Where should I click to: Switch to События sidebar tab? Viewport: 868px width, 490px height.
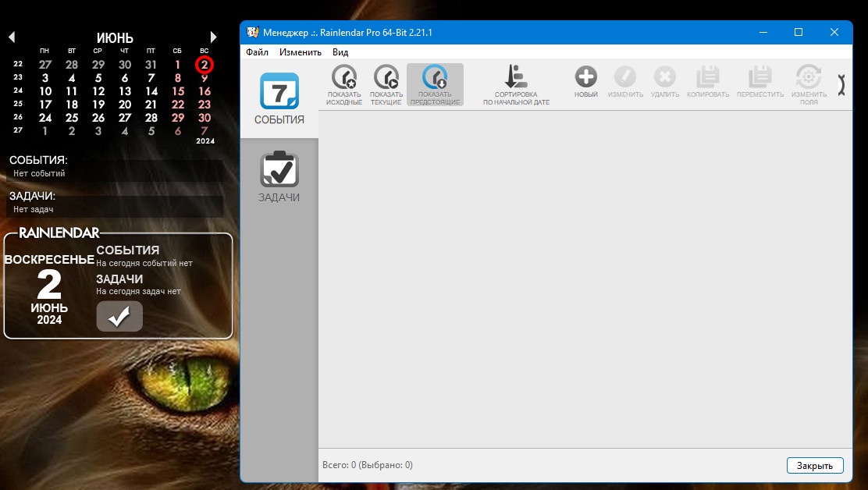coord(279,98)
